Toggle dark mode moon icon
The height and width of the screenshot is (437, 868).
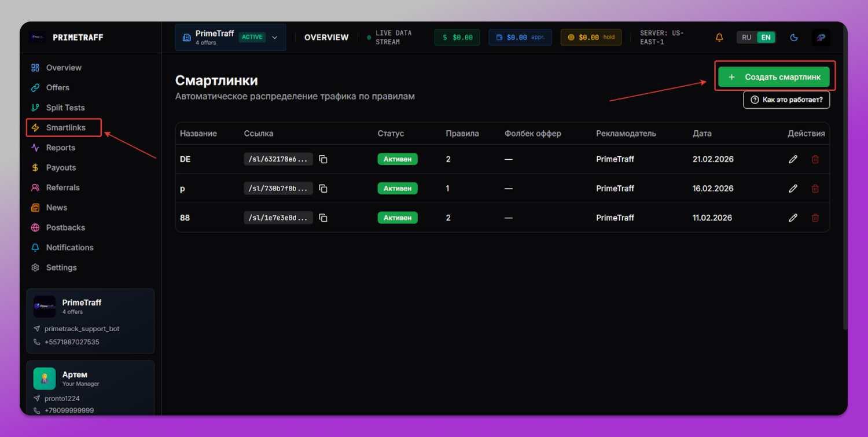click(794, 37)
